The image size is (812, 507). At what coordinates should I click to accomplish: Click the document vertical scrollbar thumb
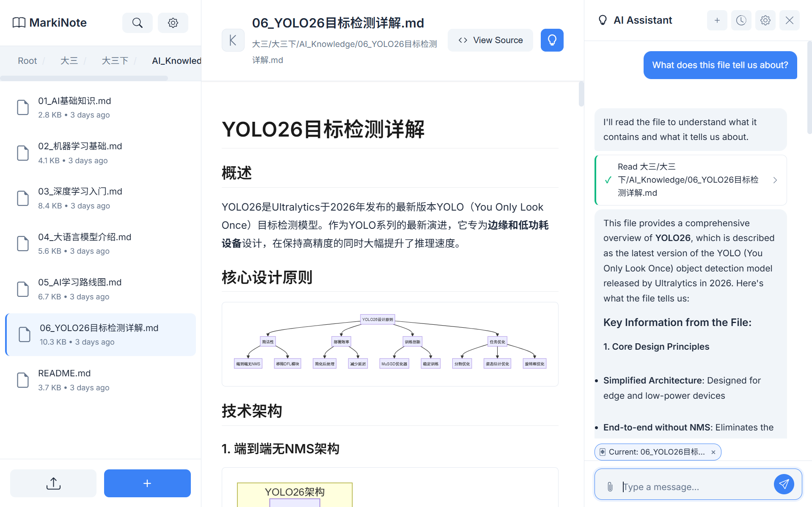[x=581, y=94]
